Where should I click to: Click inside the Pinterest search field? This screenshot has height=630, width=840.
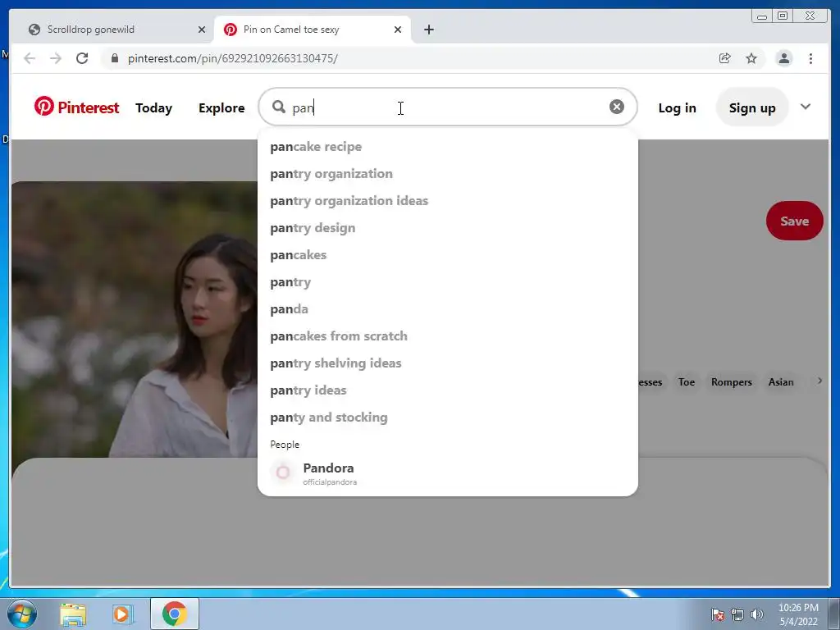click(x=447, y=107)
